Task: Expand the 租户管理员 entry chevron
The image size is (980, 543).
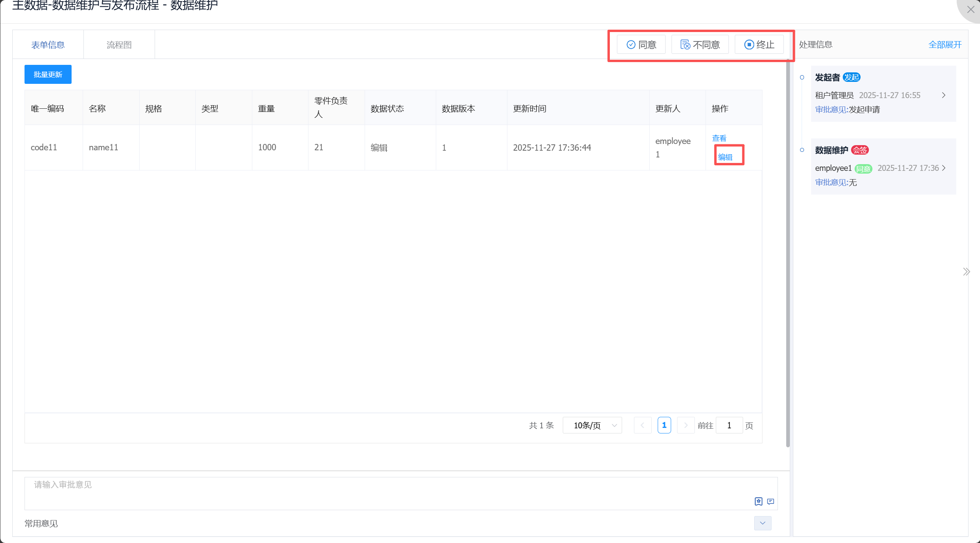Action: 944,95
